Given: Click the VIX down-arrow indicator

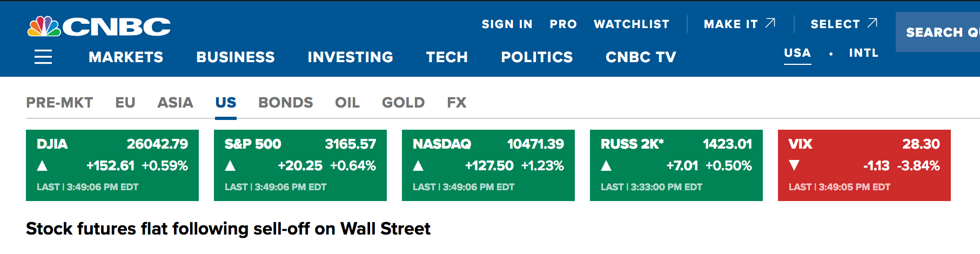Looking at the screenshot, I should pos(794,165).
